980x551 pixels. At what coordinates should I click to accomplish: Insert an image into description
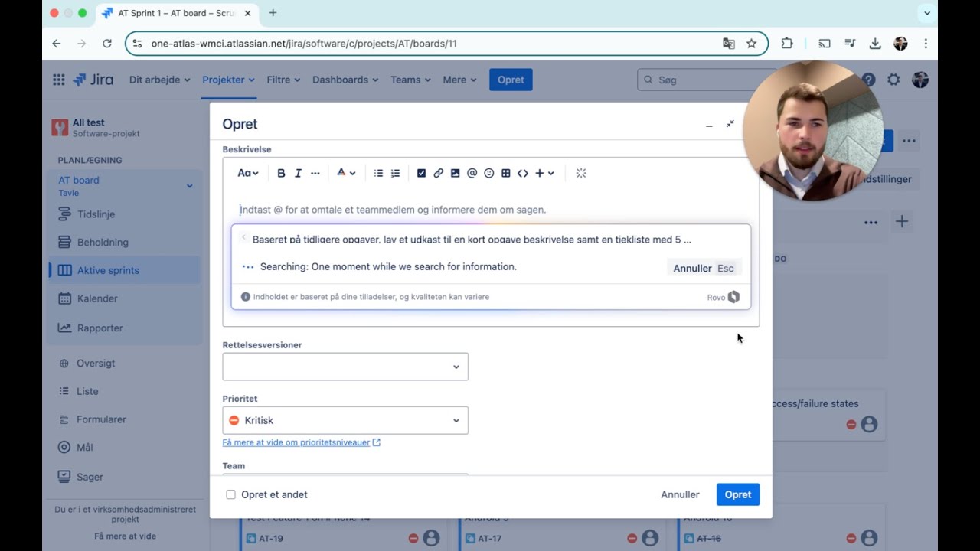[x=455, y=173]
